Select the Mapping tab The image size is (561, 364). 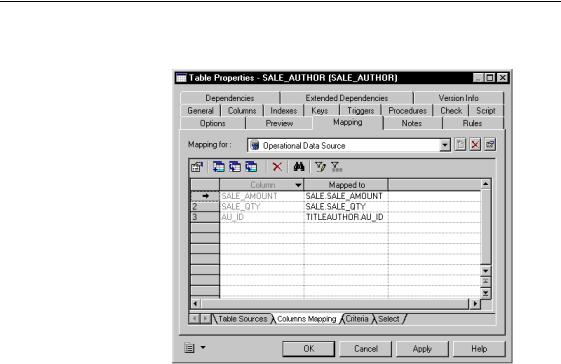tap(348, 122)
